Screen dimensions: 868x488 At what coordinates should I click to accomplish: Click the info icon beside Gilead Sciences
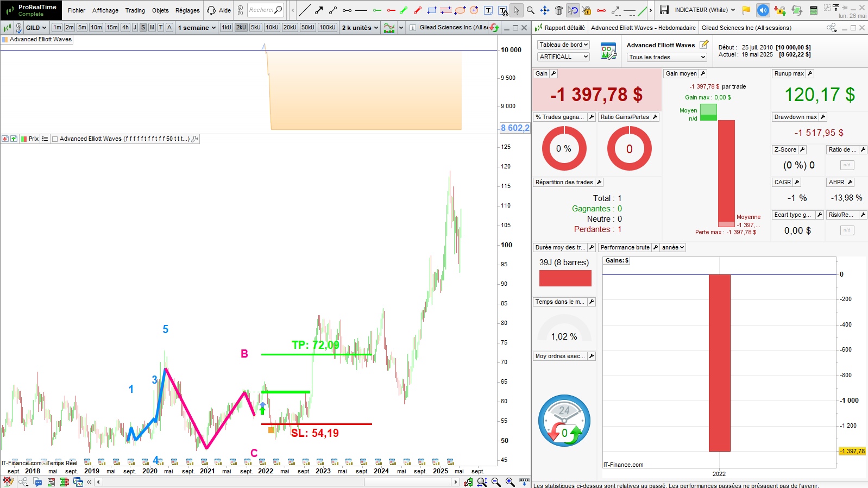pyautogui.click(x=413, y=28)
